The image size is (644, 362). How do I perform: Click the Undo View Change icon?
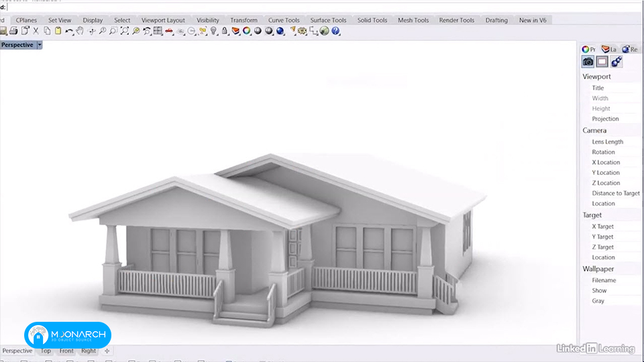point(147,31)
